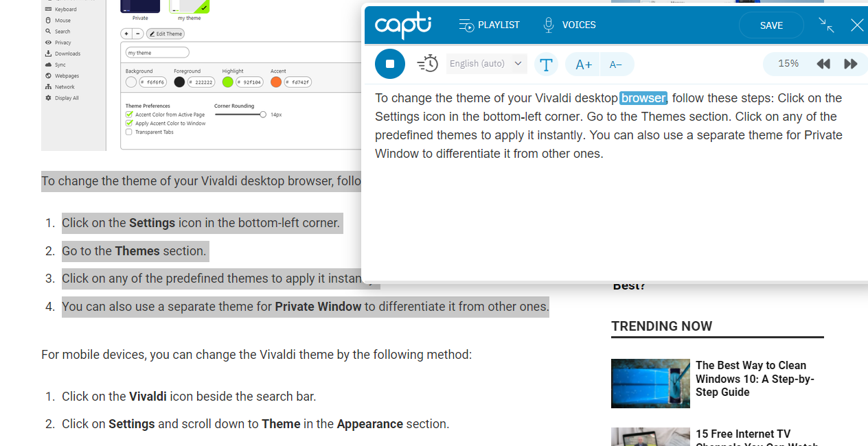The width and height of the screenshot is (868, 446).
Task: Click the 'Appearance' bold text
Action: pyautogui.click(x=369, y=424)
